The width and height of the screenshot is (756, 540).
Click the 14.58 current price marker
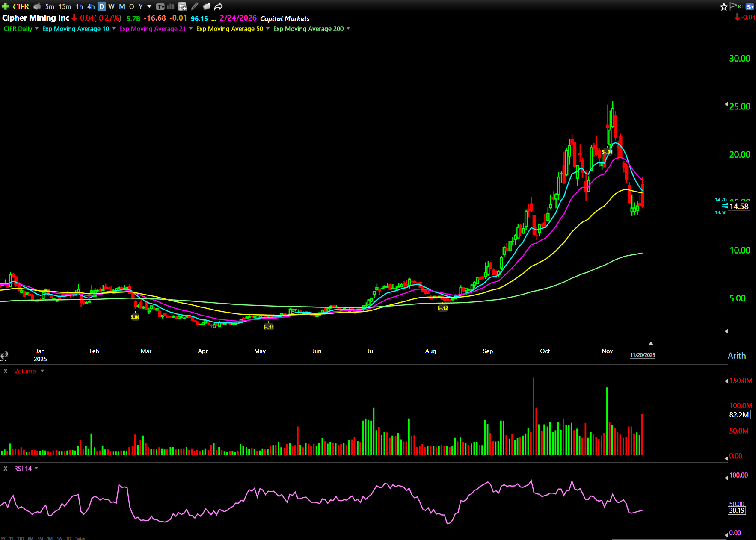(739, 206)
